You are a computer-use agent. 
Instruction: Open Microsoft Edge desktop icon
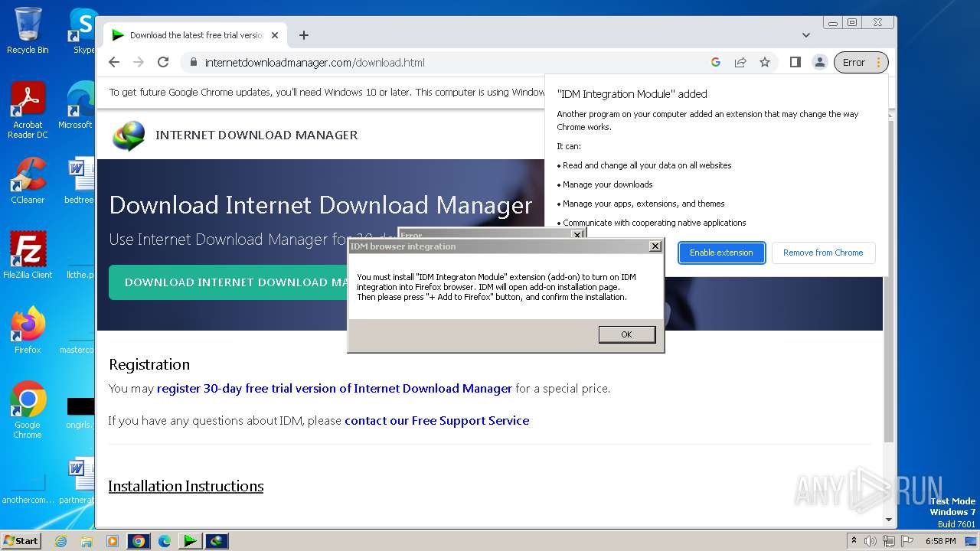(77, 106)
